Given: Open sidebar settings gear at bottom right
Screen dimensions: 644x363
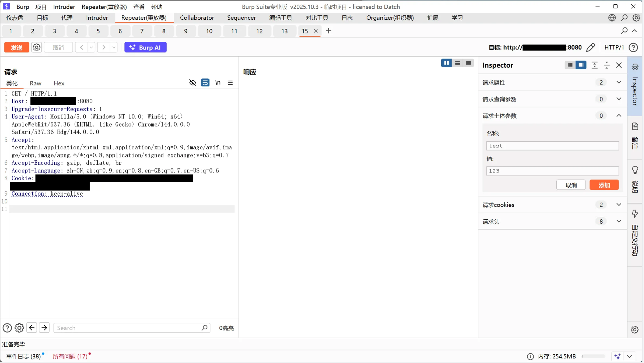Looking at the screenshot, I should tap(635, 330).
